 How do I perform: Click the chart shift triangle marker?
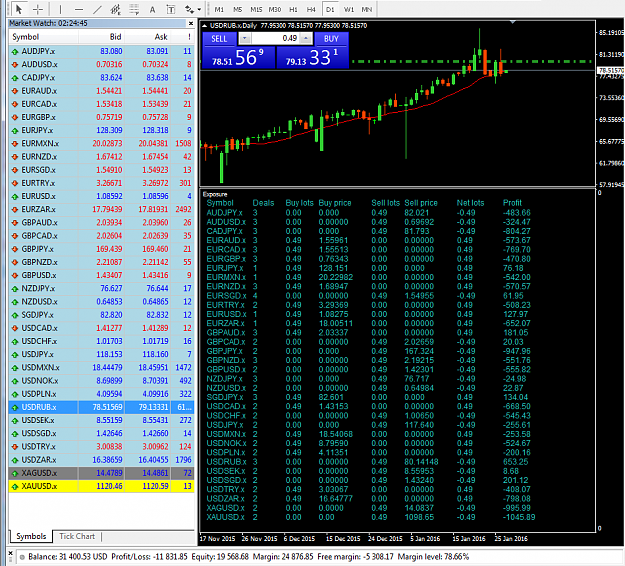click(513, 22)
